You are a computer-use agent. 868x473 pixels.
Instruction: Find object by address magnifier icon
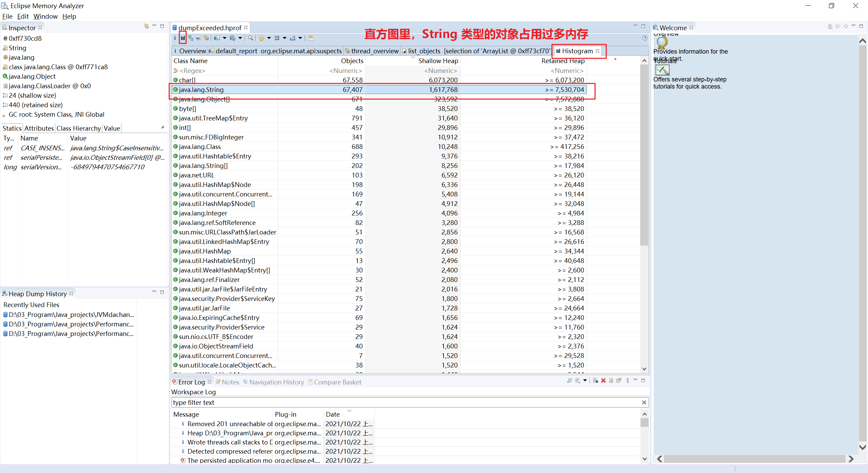click(250, 38)
